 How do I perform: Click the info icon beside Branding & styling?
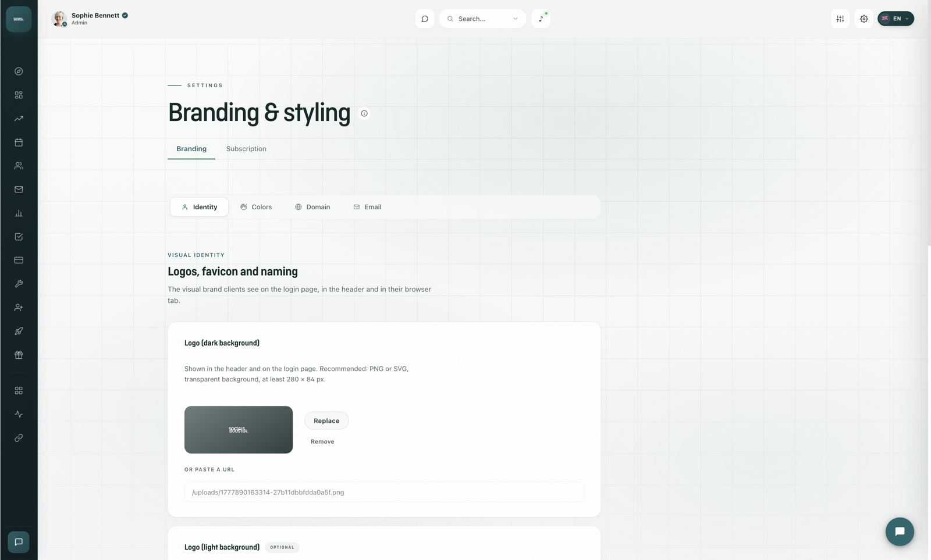pyautogui.click(x=364, y=113)
